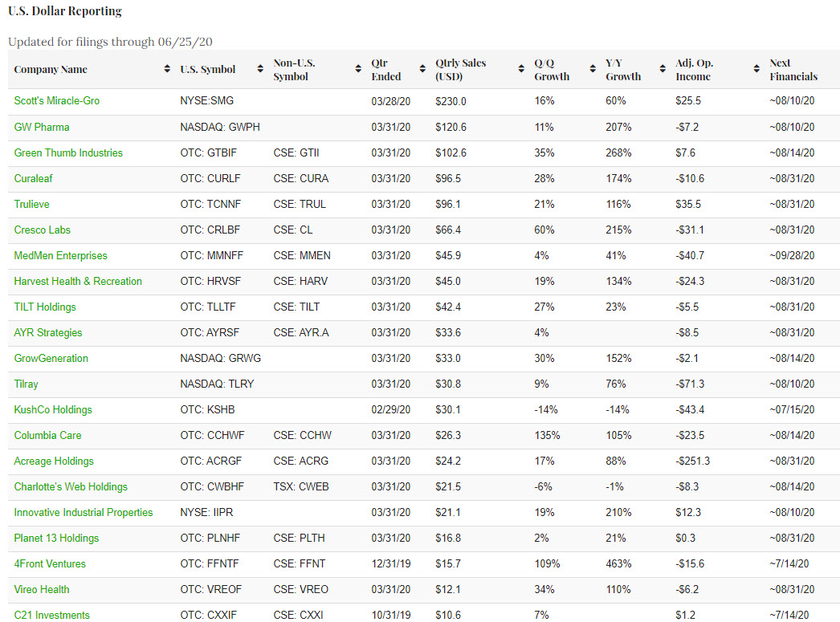Sort Y/Y Growth column using arrows
The image size is (840, 622).
(662, 70)
